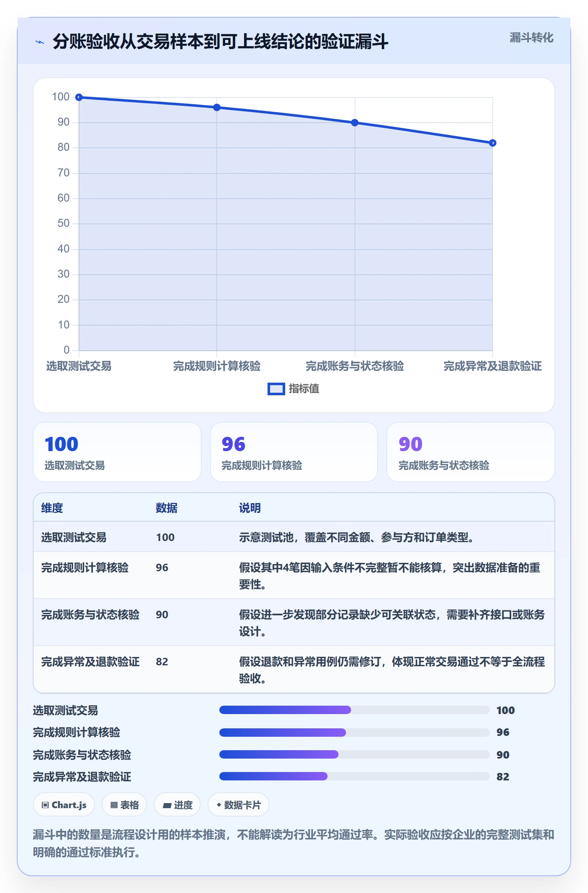Open the 96 完成规则计算核验 data card
Viewport: 588px width, 893px height.
tap(294, 452)
